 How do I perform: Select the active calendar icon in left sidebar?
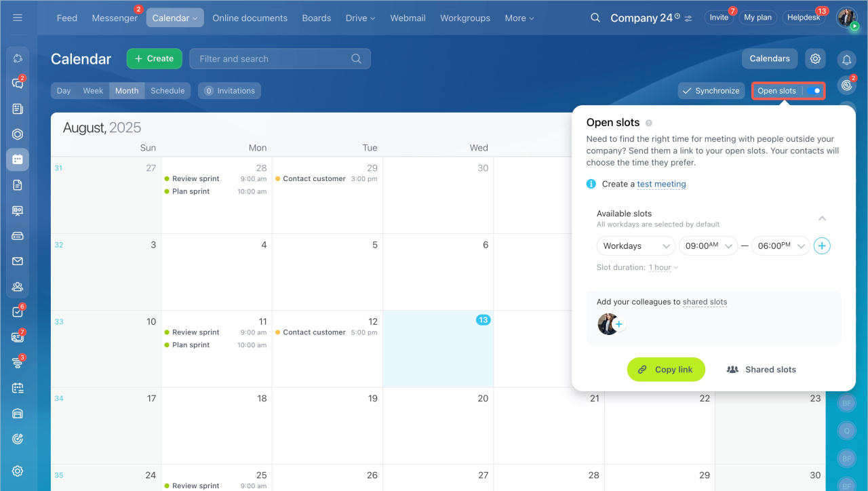[x=18, y=159]
